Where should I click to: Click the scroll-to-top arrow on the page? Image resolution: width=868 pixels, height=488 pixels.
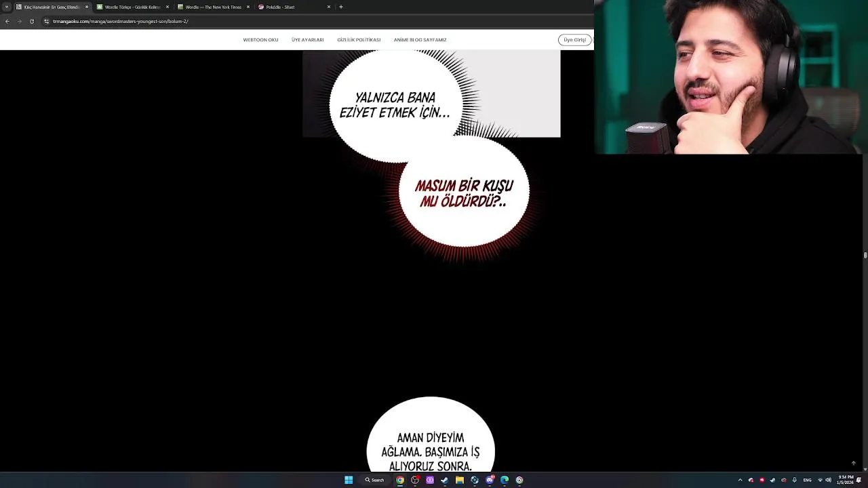(853, 463)
